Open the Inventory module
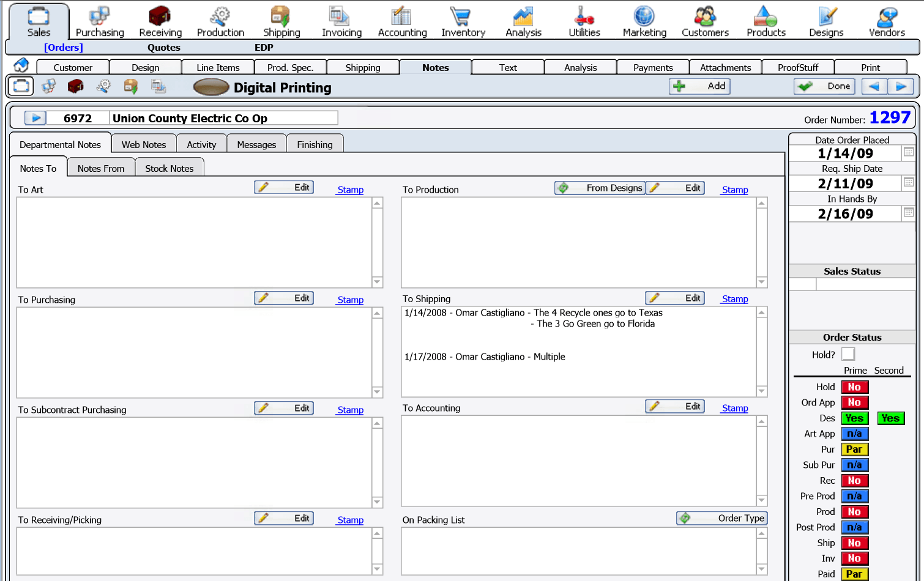Image resolution: width=924 pixels, height=581 pixels. (x=463, y=21)
